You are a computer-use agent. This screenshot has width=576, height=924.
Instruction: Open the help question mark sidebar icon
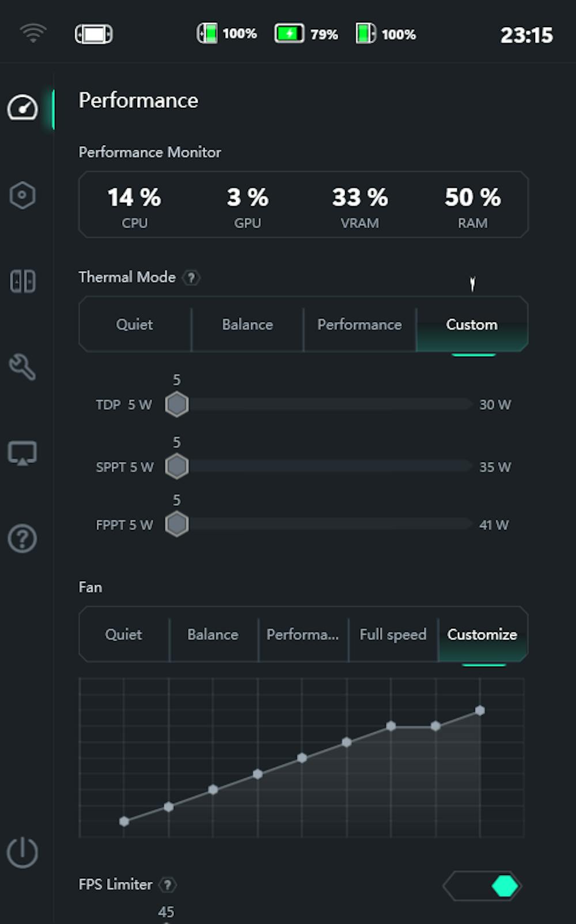click(x=22, y=539)
